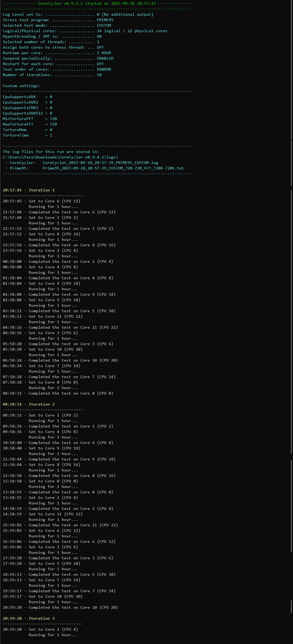Select the 03:58:12 Set to Core 11 line

coord(43,316)
